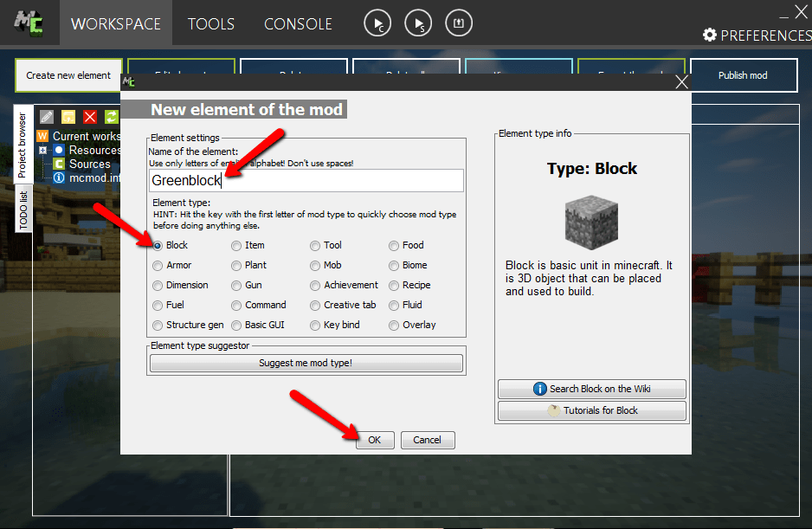Screen dimensions: 812x529
Task: Click the red X delete icon in project browser
Action: pyautogui.click(x=88, y=116)
